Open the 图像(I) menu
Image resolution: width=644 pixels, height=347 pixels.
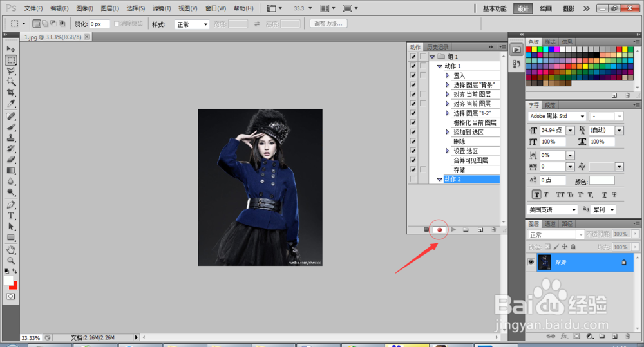[84, 8]
